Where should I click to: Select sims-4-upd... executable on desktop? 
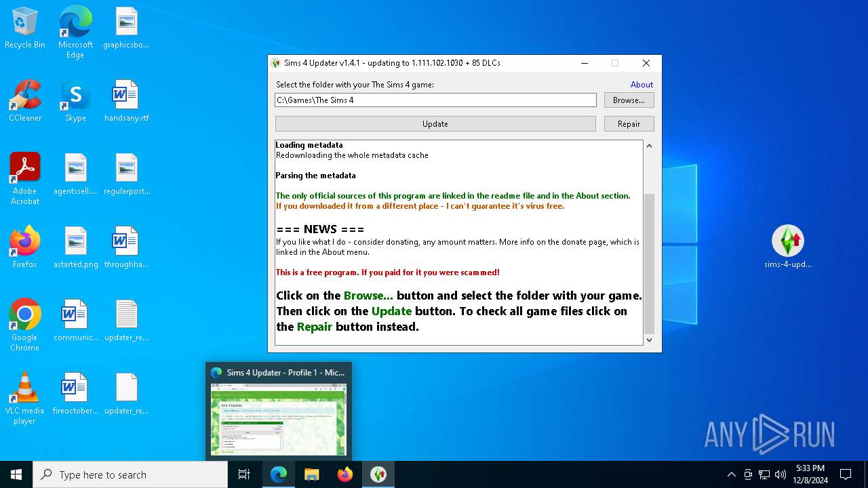pos(787,247)
